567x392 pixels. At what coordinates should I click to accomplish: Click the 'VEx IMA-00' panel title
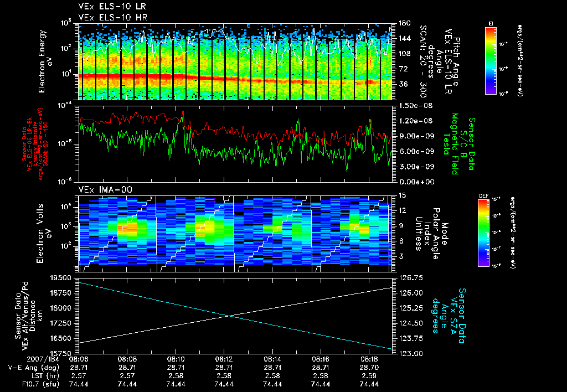click(105, 189)
